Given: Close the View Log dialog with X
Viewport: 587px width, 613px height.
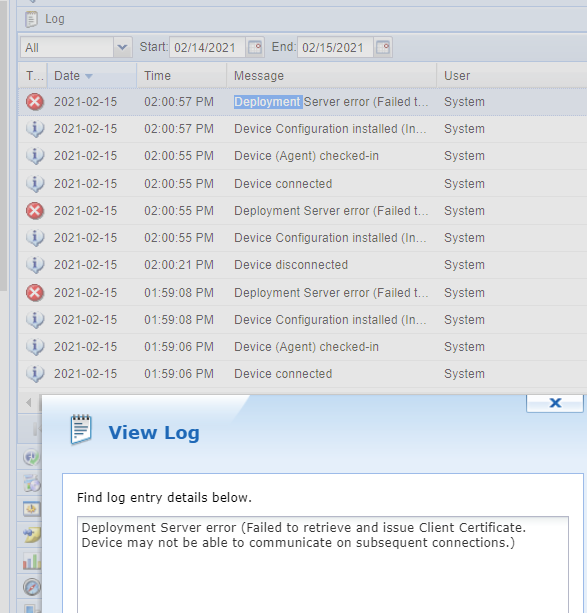Looking at the screenshot, I should [x=555, y=403].
